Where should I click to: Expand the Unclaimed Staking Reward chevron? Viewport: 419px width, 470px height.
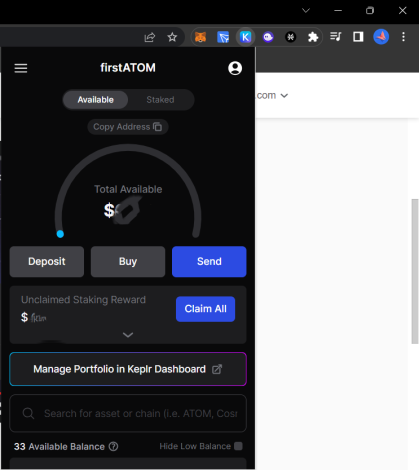128,335
